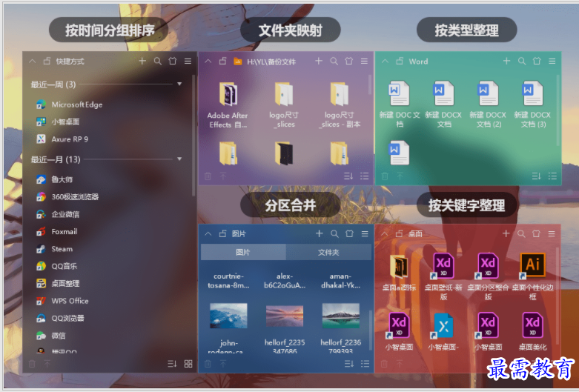Viewport: 579px width, 392px height.
Task: Search within the 图片 panel
Action: [334, 233]
